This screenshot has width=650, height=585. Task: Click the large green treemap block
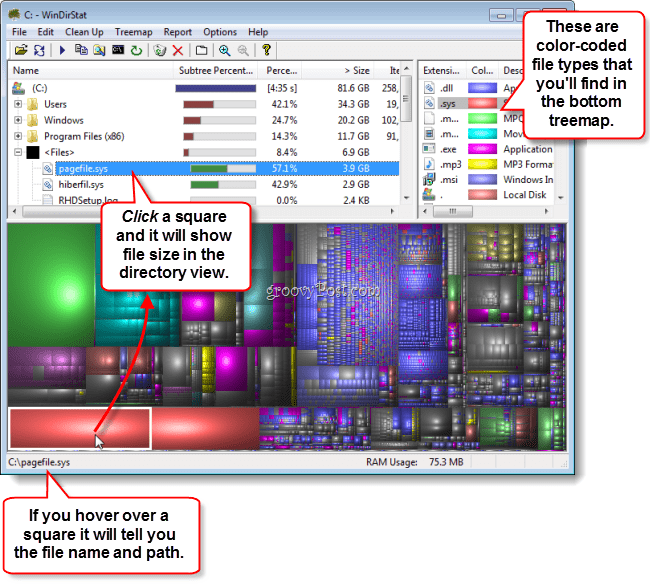[51, 285]
